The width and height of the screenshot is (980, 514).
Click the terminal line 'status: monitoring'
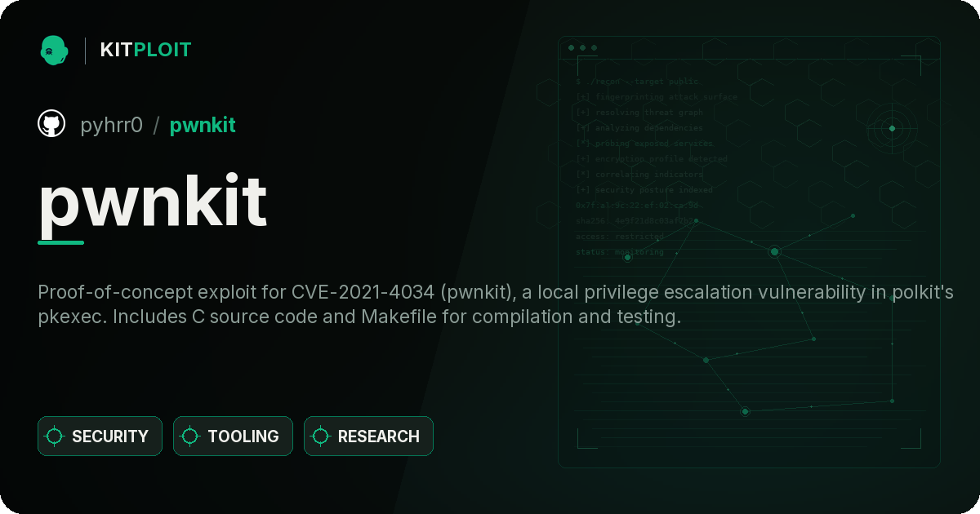[x=620, y=252]
